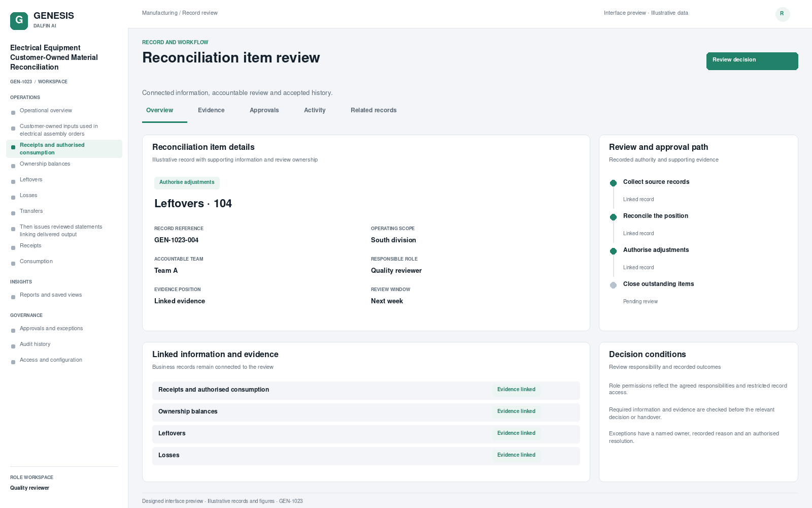Open the Ownership balances evidence row
This screenshot has height=508, width=812.
tap(366, 412)
